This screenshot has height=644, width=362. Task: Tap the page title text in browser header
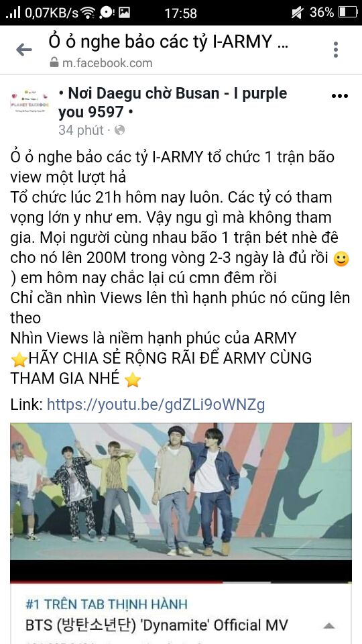[168, 42]
